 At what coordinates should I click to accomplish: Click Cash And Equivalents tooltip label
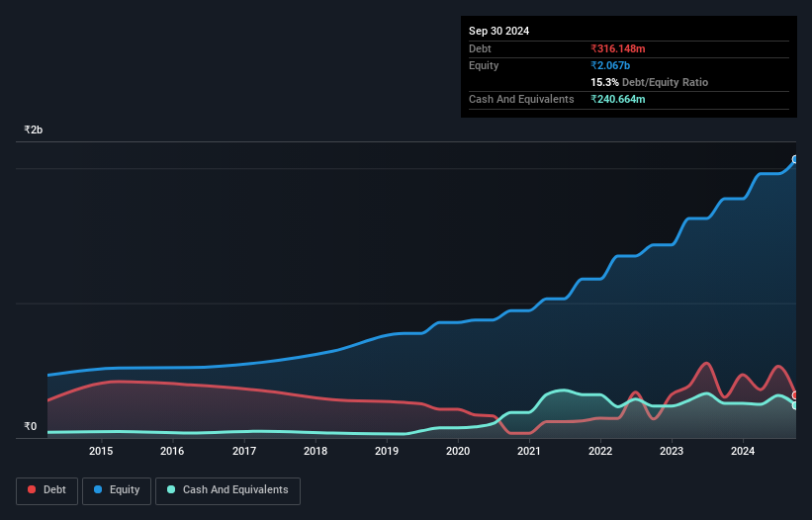[x=521, y=99]
